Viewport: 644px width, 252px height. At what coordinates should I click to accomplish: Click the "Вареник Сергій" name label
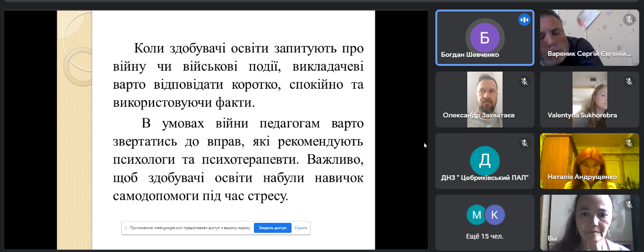(x=589, y=54)
